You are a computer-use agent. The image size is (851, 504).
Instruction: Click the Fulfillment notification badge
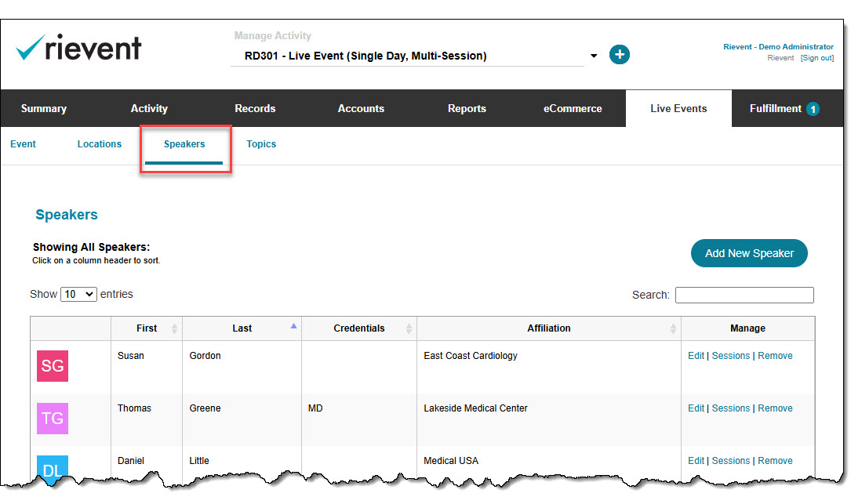tap(813, 108)
